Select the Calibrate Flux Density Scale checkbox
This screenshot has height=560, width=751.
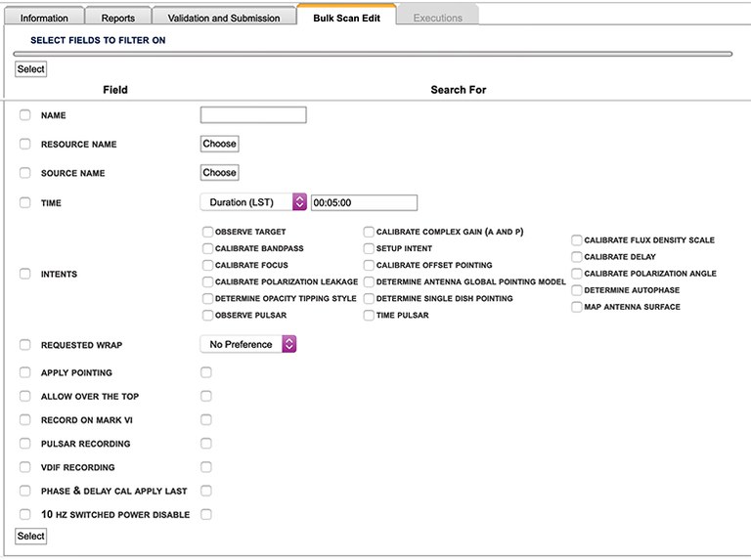click(577, 239)
